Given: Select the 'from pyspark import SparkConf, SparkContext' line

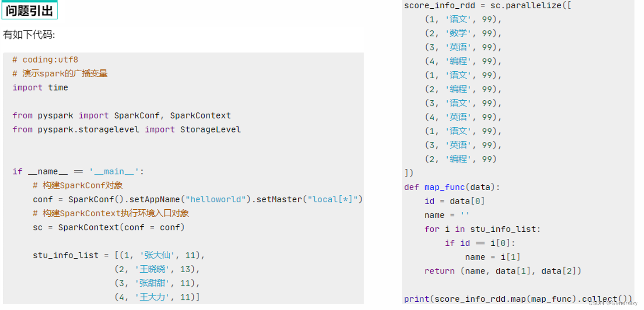Looking at the screenshot, I should pyautogui.click(x=122, y=115).
